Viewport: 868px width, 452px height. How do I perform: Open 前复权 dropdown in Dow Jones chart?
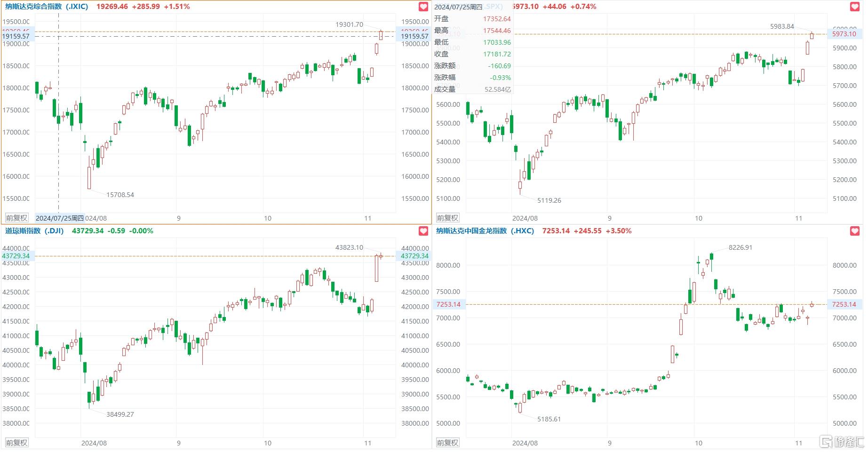(17, 443)
